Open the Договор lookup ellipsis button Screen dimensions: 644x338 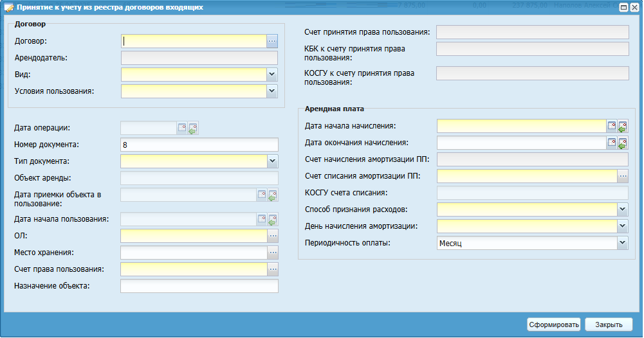(x=272, y=41)
